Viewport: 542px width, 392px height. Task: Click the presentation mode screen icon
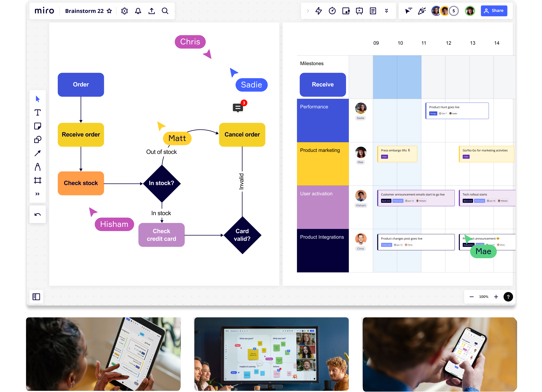pyautogui.click(x=360, y=11)
